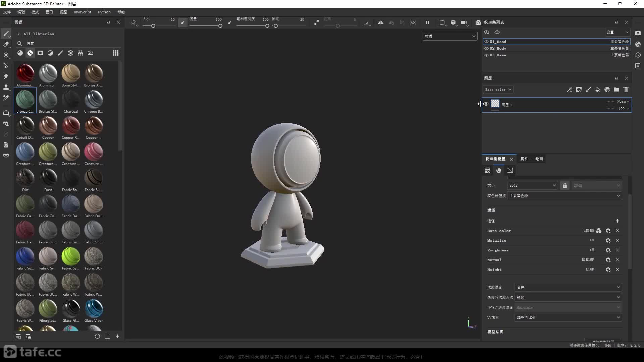This screenshot has width=644, height=362.
Task: Hide layer 图层 1 via eye icon
Action: pos(486,104)
